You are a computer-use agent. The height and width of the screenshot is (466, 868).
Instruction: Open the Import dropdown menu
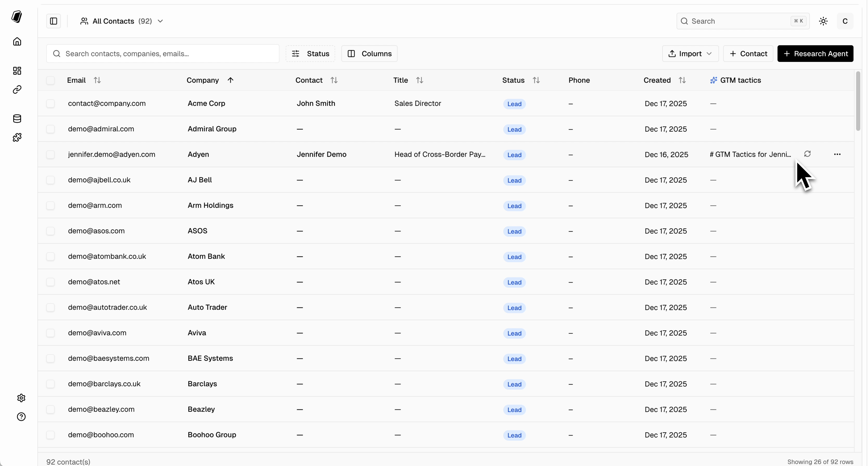[x=690, y=54]
